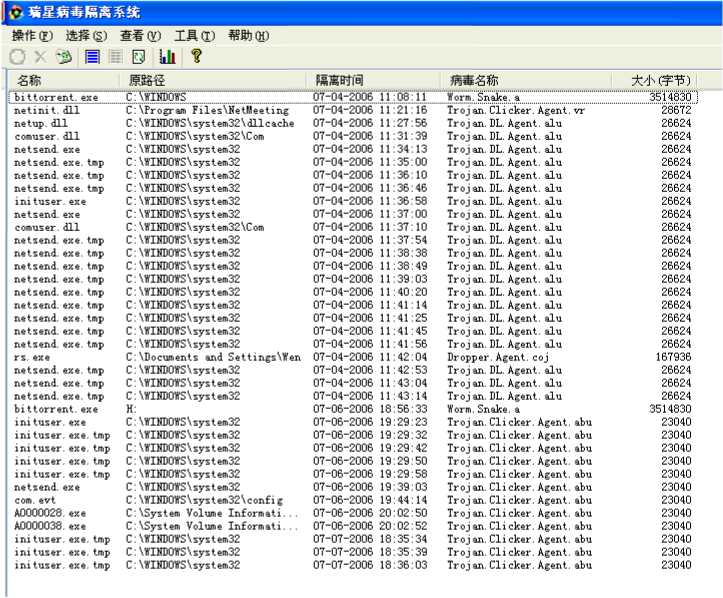Select bittorrent.exe row quarantined at 11:08:11
The width and height of the screenshot is (723, 598).
(x=353, y=97)
